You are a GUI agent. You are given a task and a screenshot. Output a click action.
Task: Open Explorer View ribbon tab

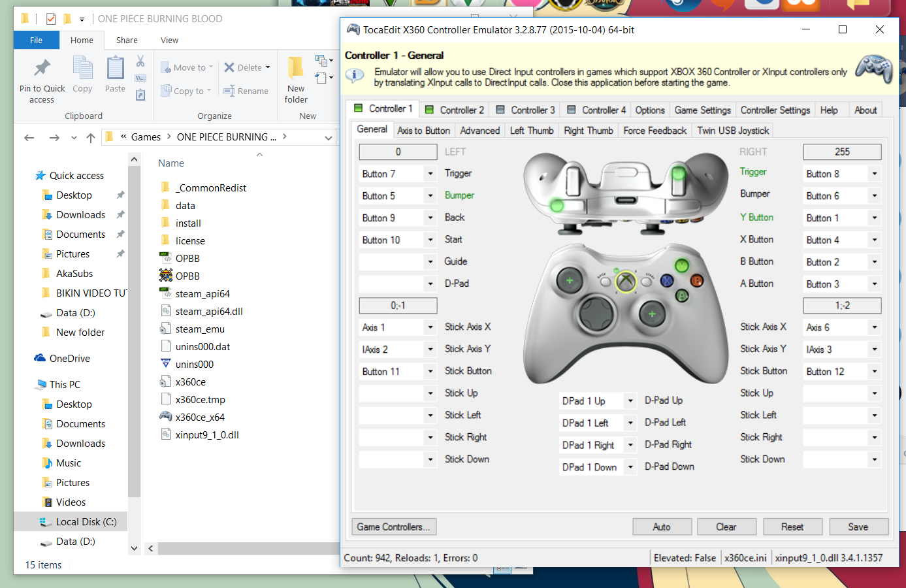point(170,40)
